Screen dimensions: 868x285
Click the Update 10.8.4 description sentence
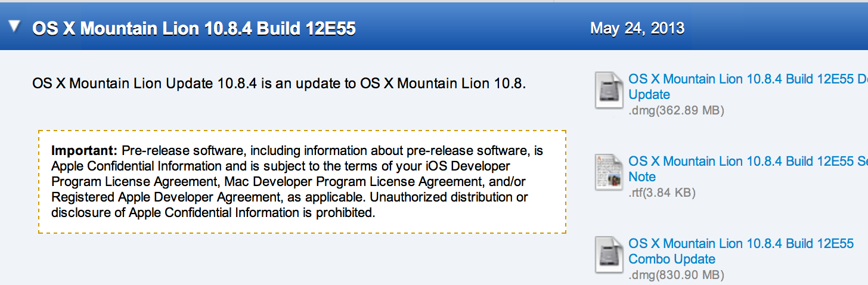click(279, 84)
